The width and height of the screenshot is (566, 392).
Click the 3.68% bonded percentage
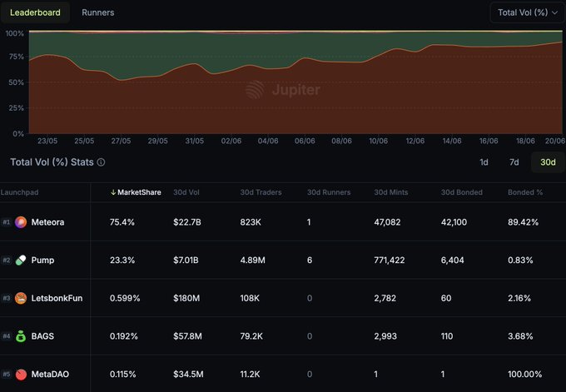pos(520,336)
